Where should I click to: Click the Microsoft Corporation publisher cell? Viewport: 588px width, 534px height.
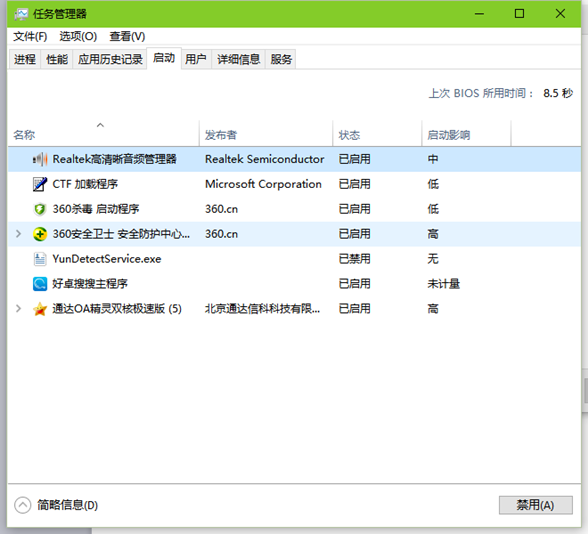tap(263, 184)
